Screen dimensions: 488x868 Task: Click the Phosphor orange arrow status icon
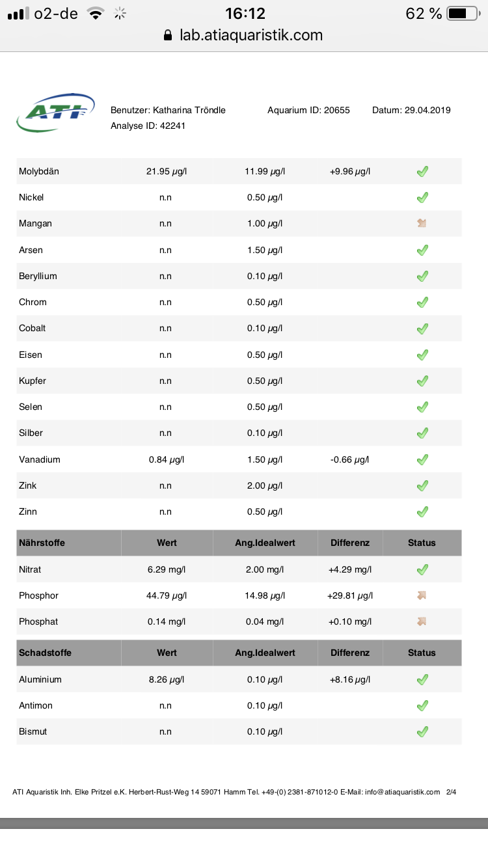[422, 595]
